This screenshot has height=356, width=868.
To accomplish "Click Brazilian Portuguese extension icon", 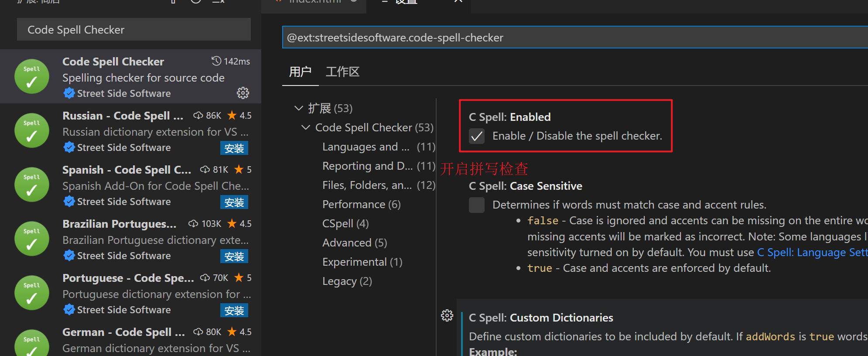I will (32, 239).
